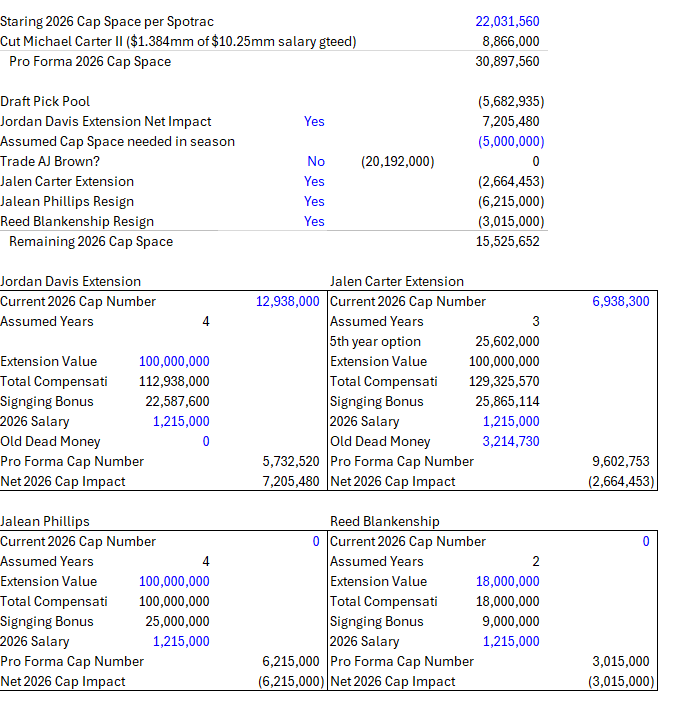Click the Cut Michael Carter II row label

[178, 41]
